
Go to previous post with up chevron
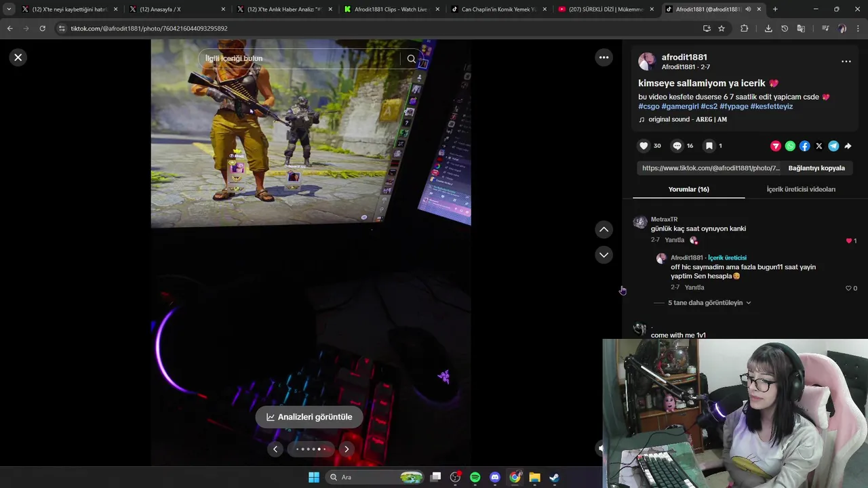click(604, 230)
